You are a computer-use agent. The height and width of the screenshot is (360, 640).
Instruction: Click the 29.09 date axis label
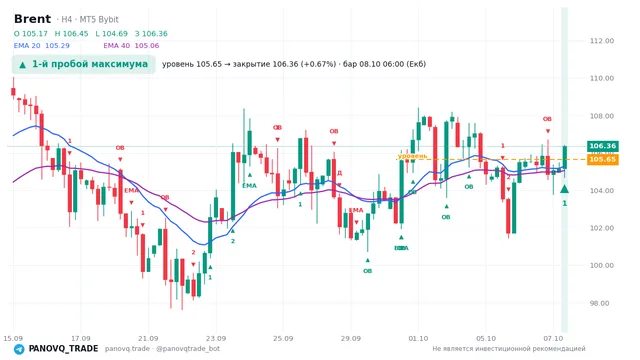coord(351,338)
